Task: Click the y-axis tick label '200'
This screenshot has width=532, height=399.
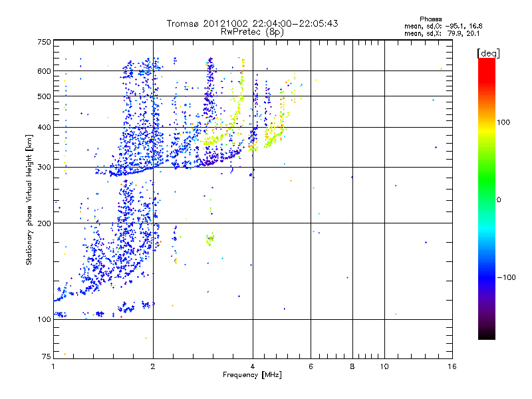Action: click(x=44, y=223)
